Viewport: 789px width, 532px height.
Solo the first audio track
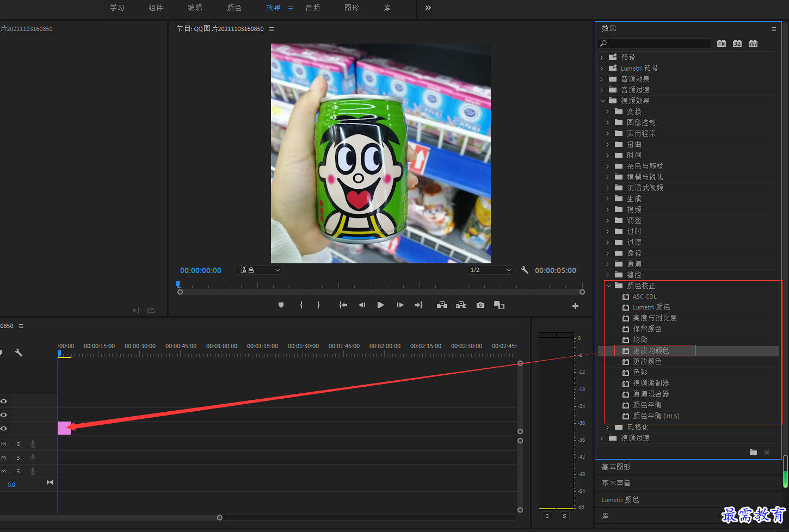[18, 444]
